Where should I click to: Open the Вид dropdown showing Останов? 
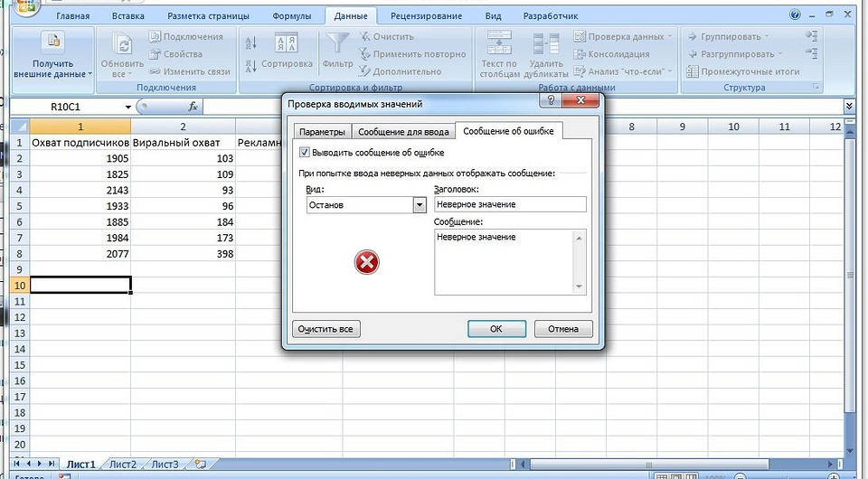[x=419, y=205]
